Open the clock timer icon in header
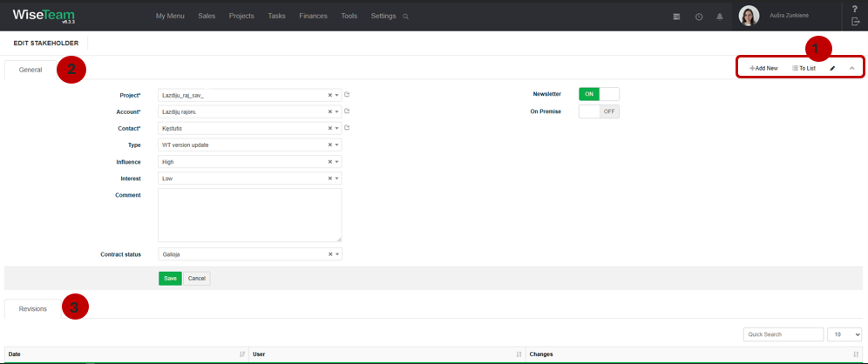 tap(699, 17)
